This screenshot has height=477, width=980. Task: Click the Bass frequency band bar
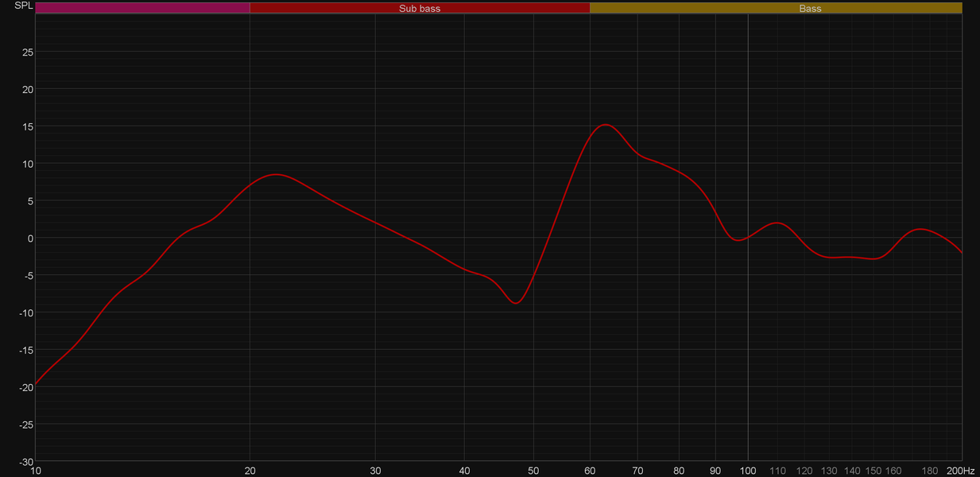click(776, 8)
